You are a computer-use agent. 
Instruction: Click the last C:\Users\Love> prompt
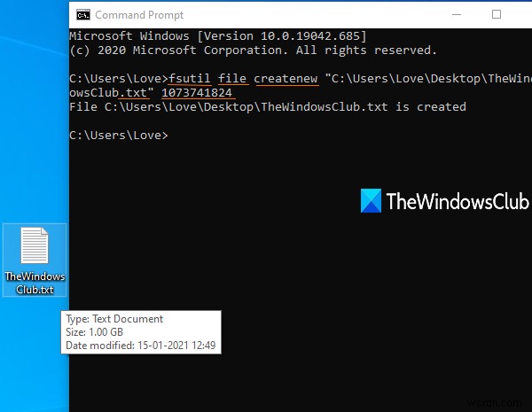coord(119,136)
